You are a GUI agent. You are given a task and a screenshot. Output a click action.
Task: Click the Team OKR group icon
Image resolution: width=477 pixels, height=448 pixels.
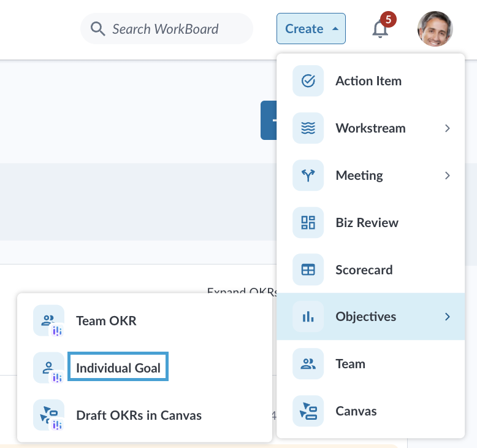click(x=48, y=320)
